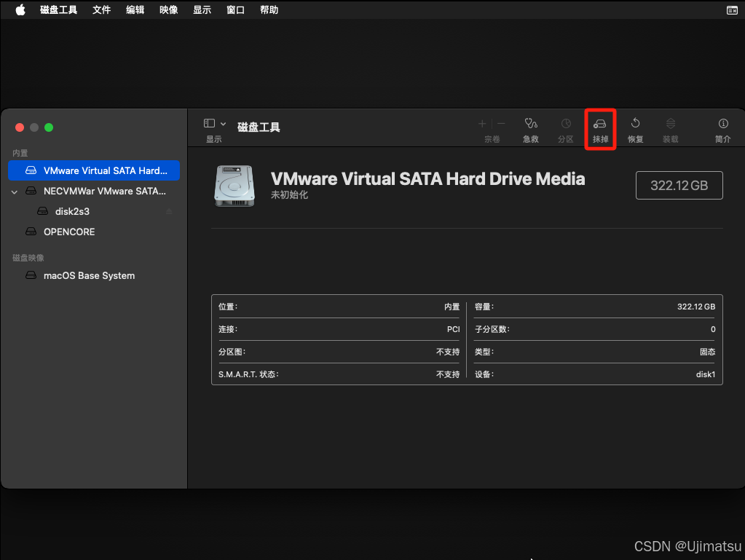Viewport: 745px width, 560px height.
Task: Click the S.M.A.R.T. 状态 value 不支持
Action: [448, 374]
